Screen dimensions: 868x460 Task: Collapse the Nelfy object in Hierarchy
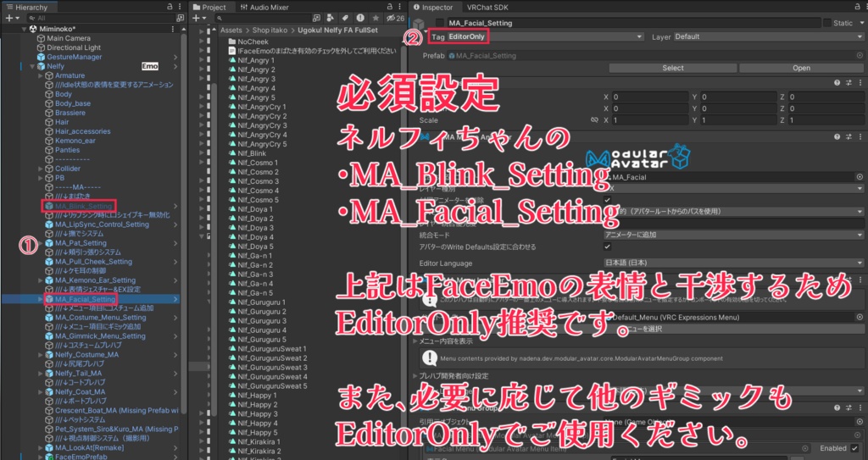(x=32, y=66)
